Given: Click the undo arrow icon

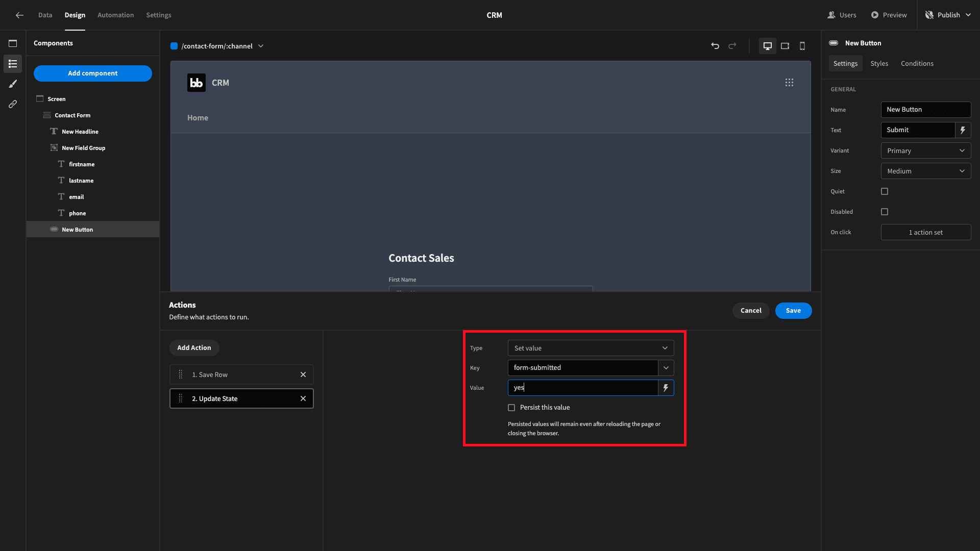Looking at the screenshot, I should click(715, 46).
